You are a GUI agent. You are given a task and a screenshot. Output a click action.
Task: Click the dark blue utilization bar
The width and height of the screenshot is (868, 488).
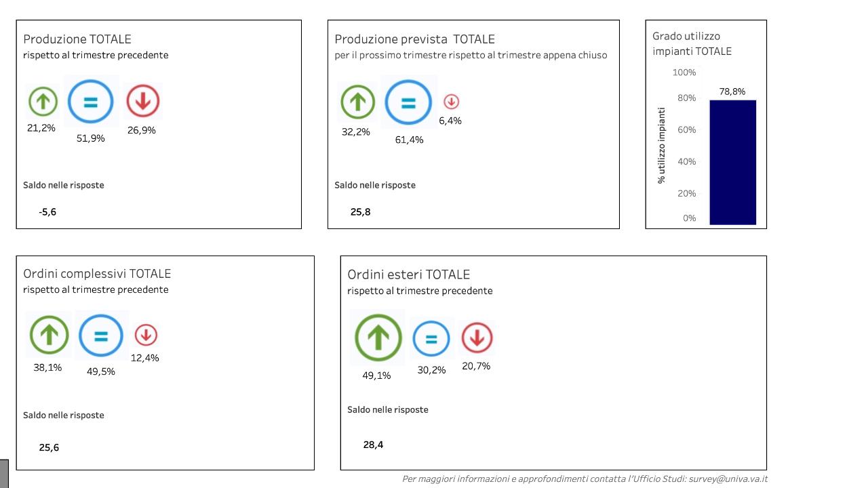(732, 162)
